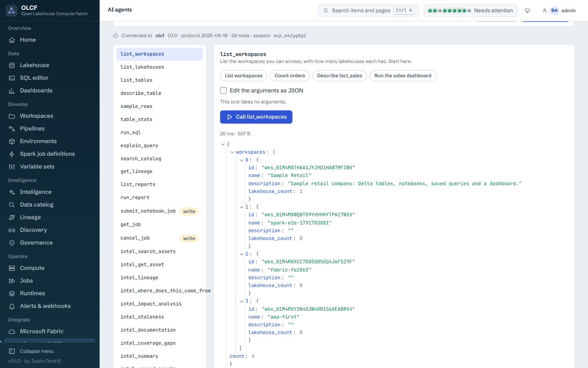
Task: Click the Lineage icon in sidebar
Action: [x=12, y=218]
